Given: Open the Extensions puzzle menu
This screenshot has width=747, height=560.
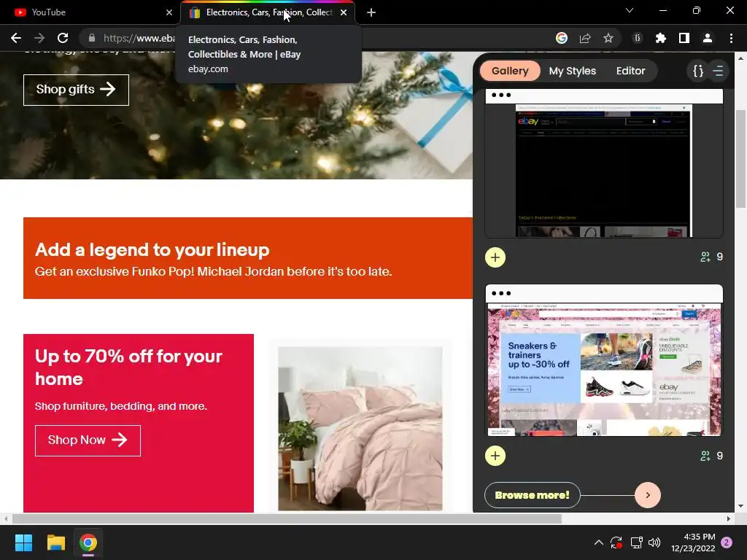Looking at the screenshot, I should point(661,38).
